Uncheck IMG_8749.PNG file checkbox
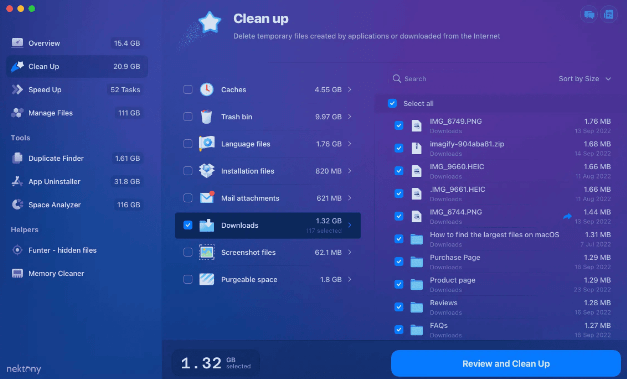The width and height of the screenshot is (627, 379). coord(399,126)
